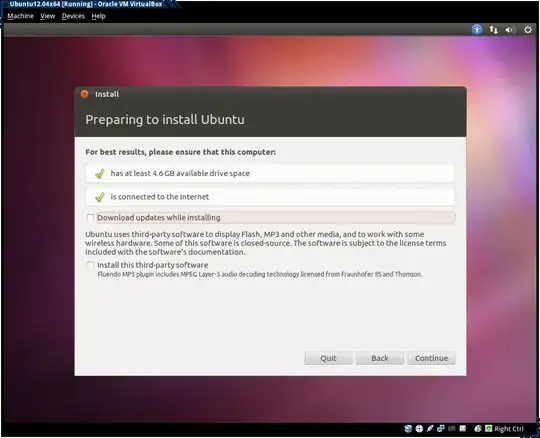Click the video capture status icon
Screen dimensions: 540x438
pyautogui.click(x=463, y=429)
